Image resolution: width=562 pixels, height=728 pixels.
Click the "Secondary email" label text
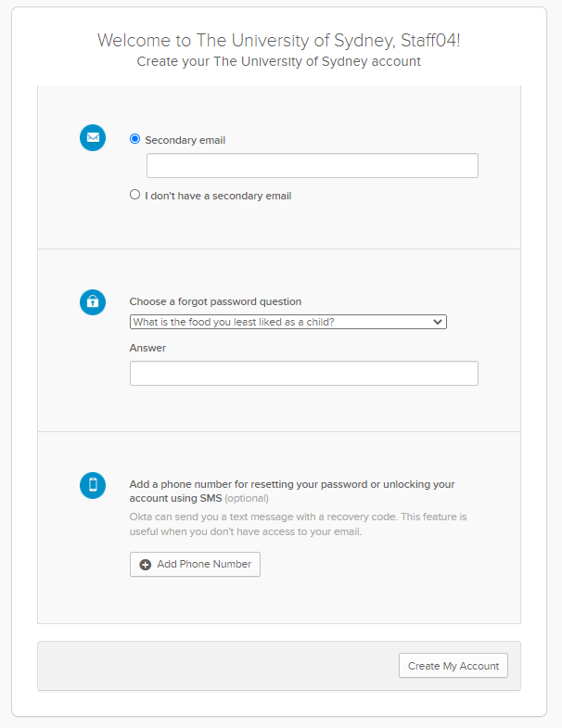[185, 140]
